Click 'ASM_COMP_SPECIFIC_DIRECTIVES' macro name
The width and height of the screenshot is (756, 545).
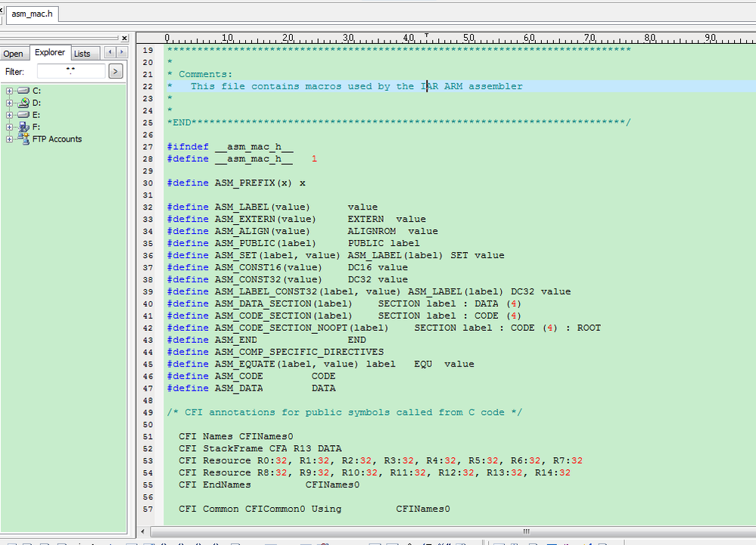[x=300, y=351]
